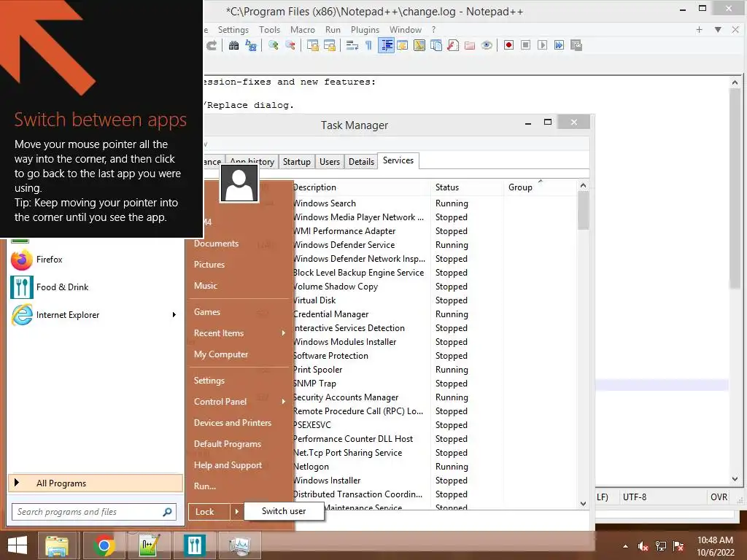Expand the Recent Items submenu

[x=239, y=332]
